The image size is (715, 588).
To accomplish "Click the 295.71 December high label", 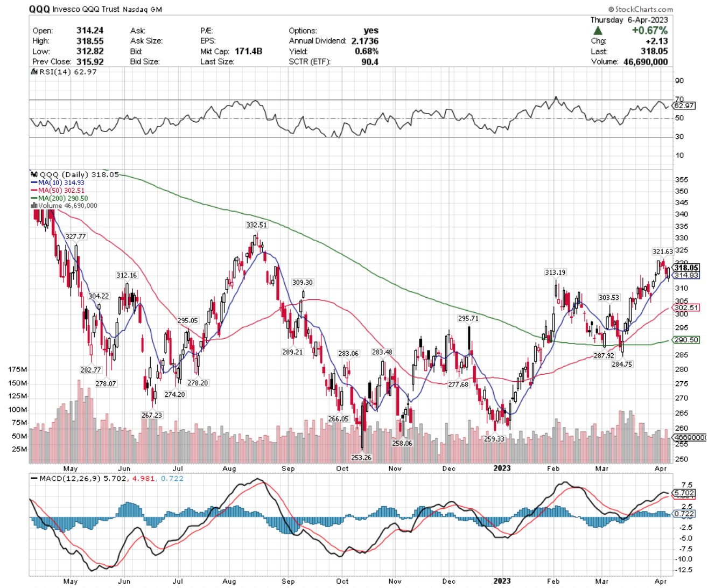I will tap(468, 318).
